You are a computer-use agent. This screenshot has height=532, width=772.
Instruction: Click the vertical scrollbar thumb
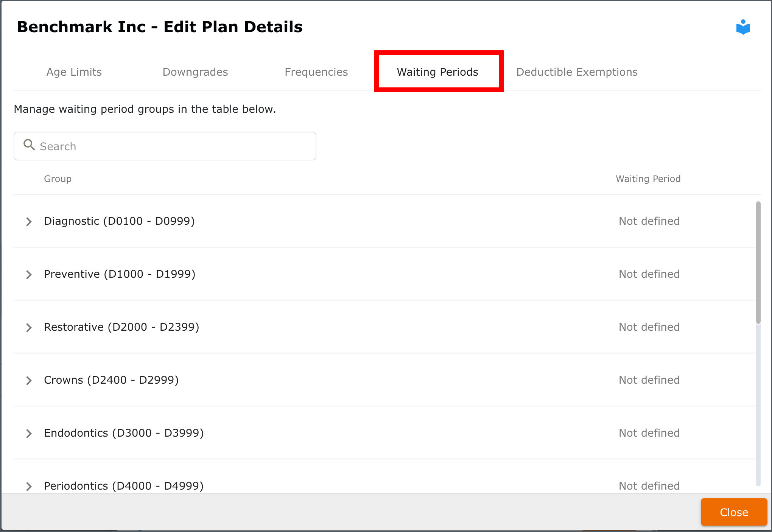pyautogui.click(x=758, y=263)
